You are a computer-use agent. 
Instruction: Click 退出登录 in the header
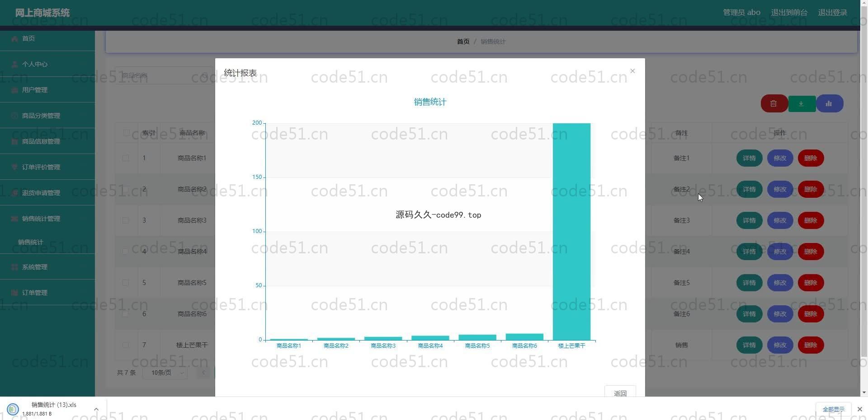(832, 13)
